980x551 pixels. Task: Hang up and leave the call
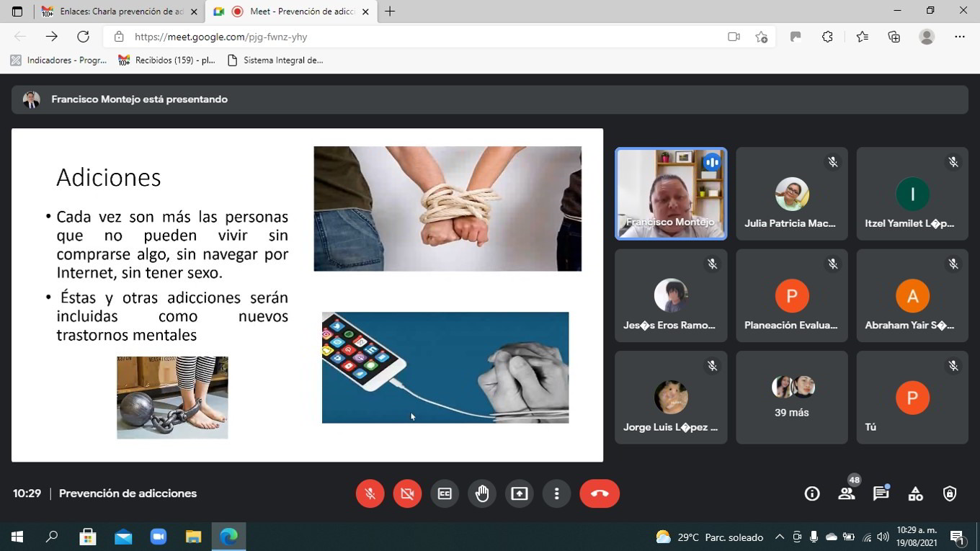599,493
